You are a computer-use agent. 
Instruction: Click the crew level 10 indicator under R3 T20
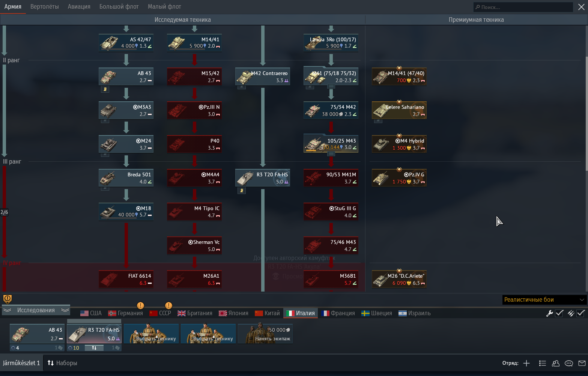pos(74,348)
